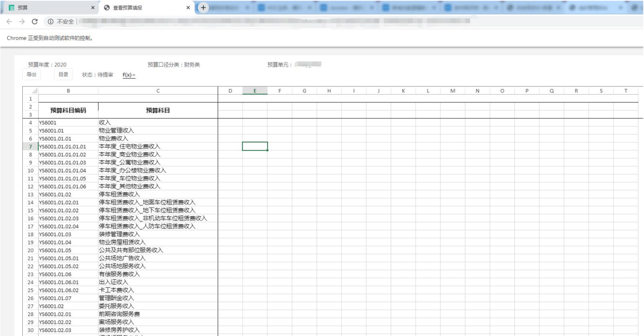Switch to the 查看预算填报 tab

click(146, 8)
